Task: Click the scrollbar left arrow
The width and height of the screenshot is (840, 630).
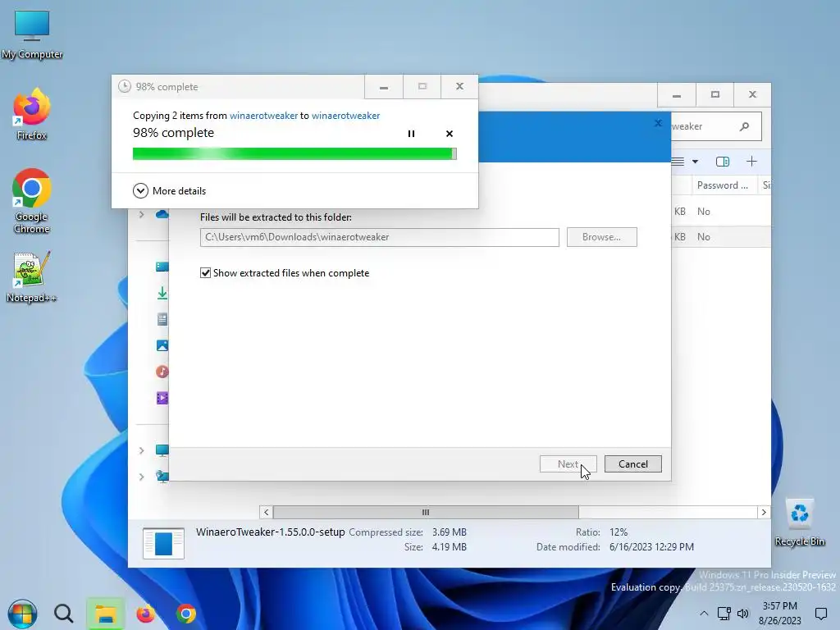Action: click(x=267, y=512)
